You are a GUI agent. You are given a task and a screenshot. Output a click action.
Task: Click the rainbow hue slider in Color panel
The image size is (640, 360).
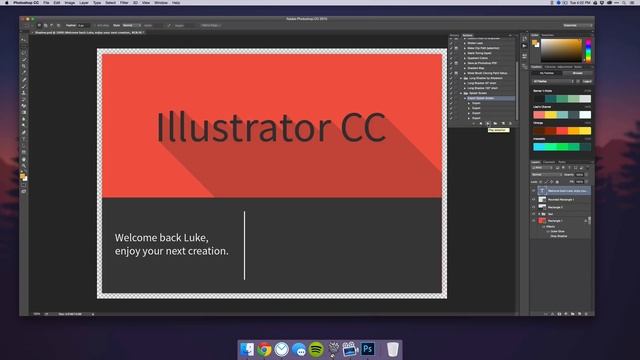588,51
